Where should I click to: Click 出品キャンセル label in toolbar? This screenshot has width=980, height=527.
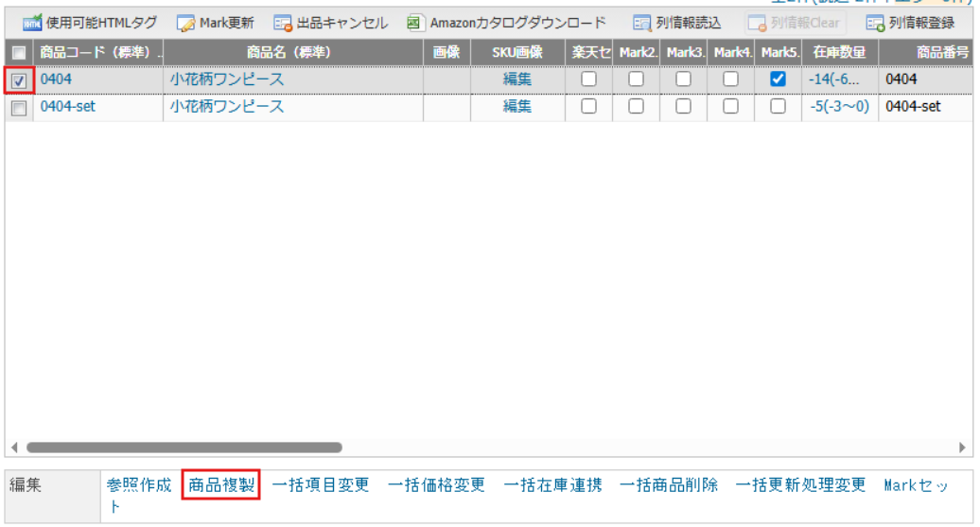342,23
